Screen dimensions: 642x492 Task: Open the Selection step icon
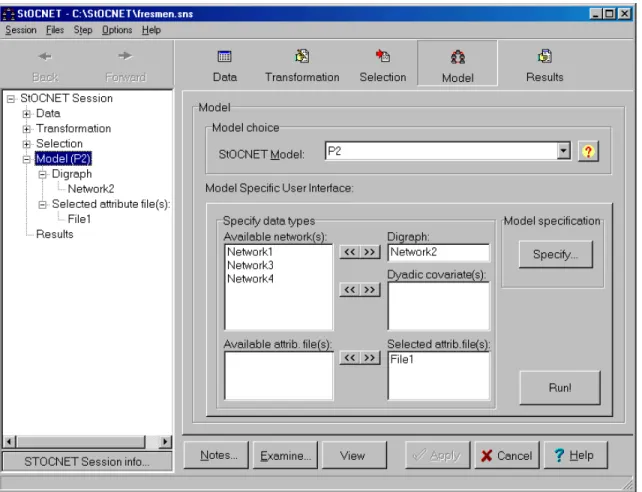pos(383,56)
